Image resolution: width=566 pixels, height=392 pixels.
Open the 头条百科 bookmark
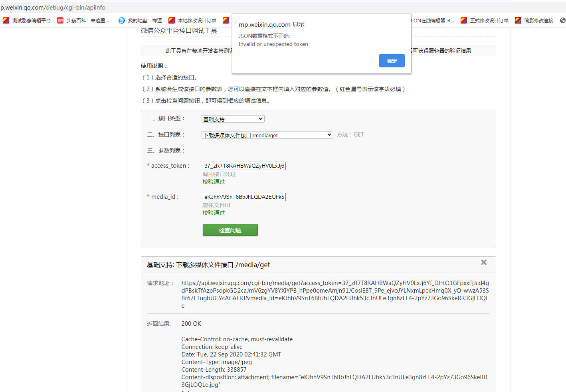point(83,20)
